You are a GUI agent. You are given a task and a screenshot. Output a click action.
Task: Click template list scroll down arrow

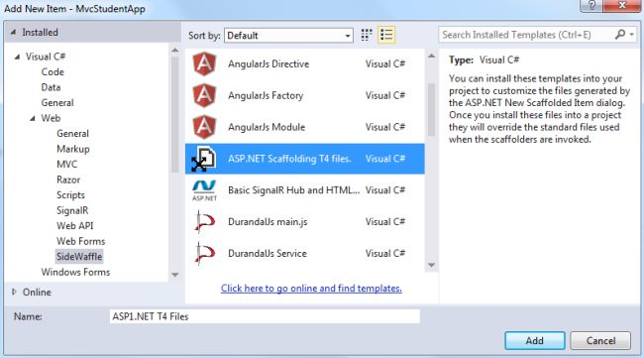coord(431,265)
